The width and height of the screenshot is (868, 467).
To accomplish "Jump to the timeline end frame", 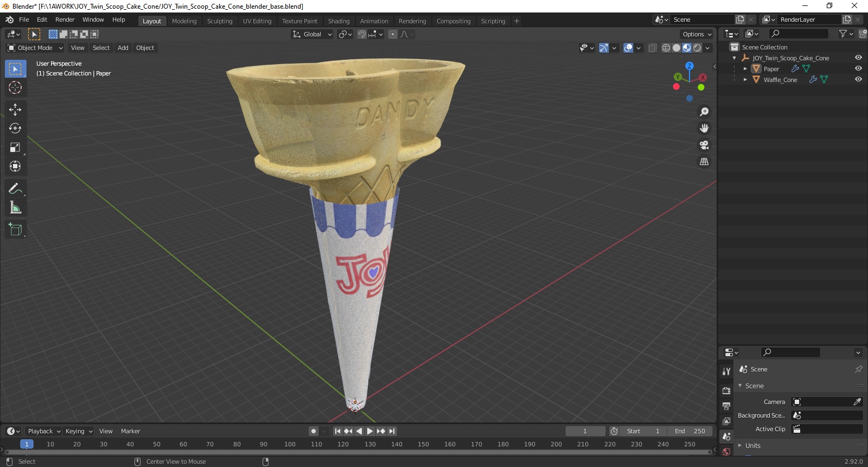I will click(x=392, y=431).
